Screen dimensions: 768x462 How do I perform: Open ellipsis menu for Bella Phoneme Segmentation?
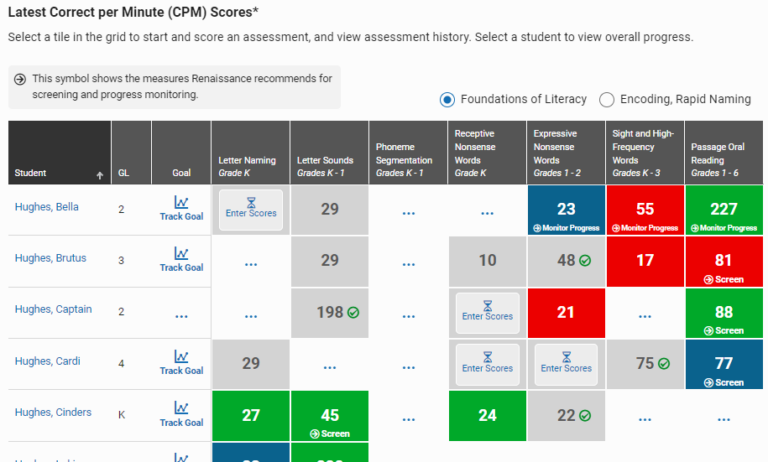click(408, 212)
